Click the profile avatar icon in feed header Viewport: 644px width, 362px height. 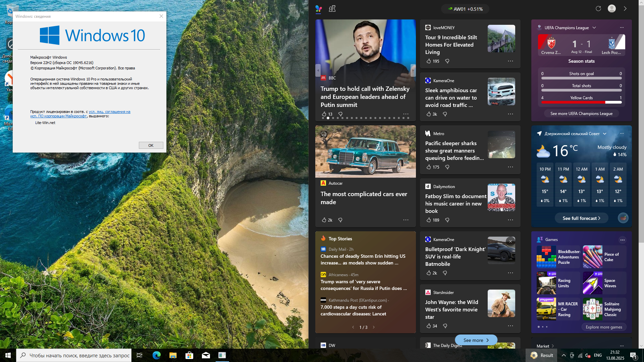click(x=611, y=9)
